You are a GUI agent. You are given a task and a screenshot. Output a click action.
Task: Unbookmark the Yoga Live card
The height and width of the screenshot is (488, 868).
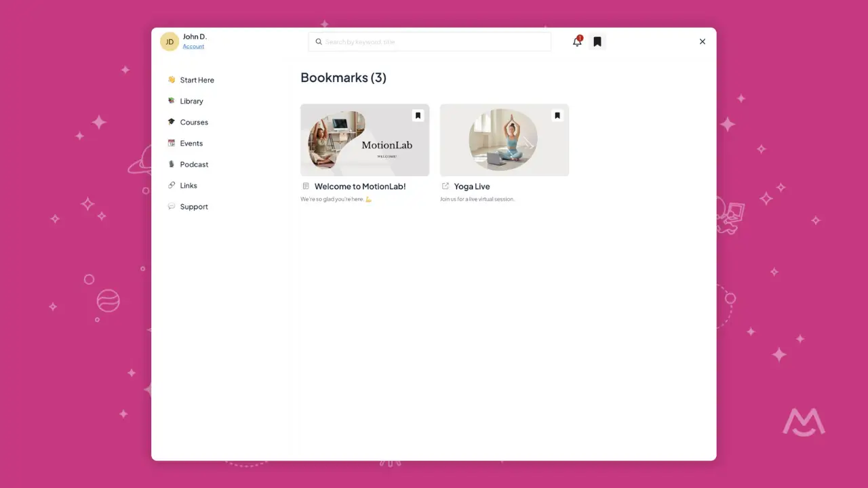[557, 115]
